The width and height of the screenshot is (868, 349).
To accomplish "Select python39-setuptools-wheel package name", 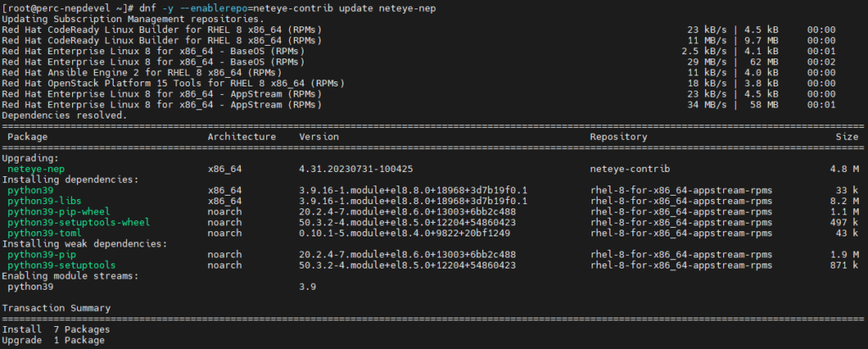I will [79, 222].
